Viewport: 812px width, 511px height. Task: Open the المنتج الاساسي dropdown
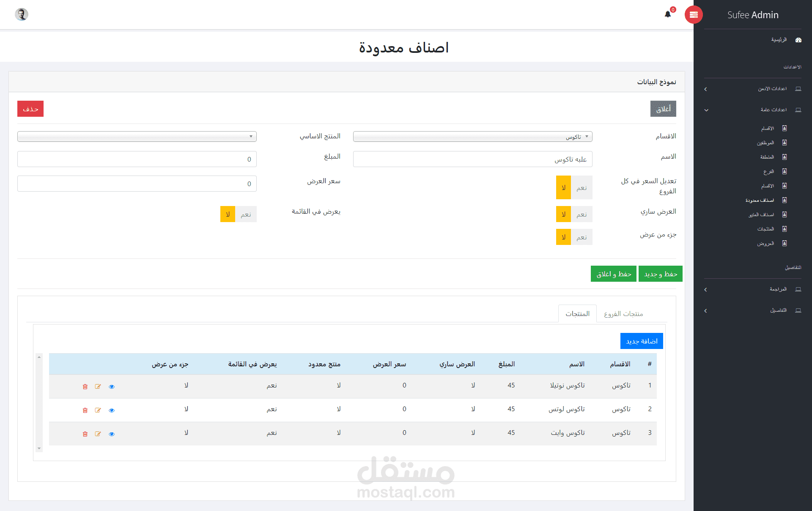click(137, 137)
